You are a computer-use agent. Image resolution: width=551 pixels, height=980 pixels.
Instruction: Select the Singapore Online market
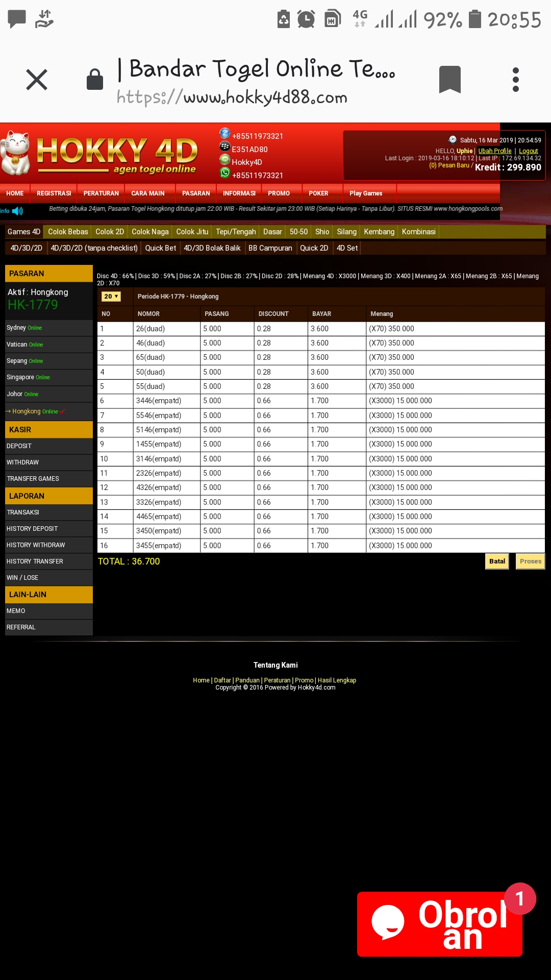click(x=49, y=377)
